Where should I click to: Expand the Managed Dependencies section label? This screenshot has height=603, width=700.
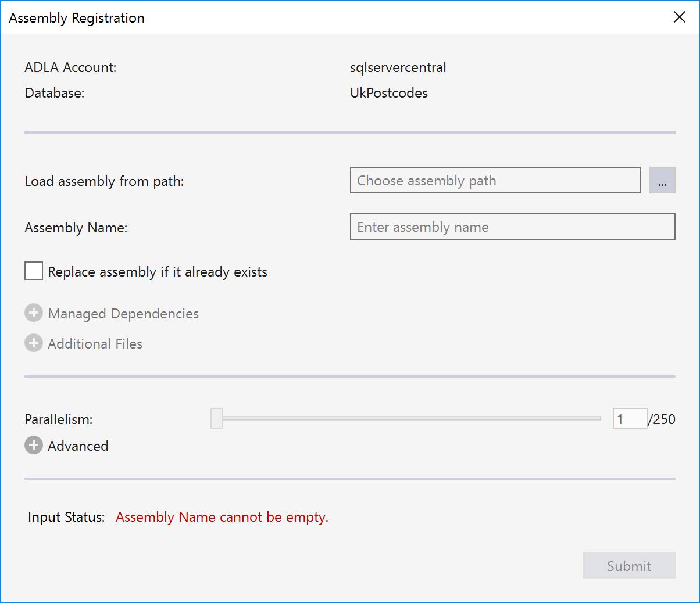pos(123,314)
